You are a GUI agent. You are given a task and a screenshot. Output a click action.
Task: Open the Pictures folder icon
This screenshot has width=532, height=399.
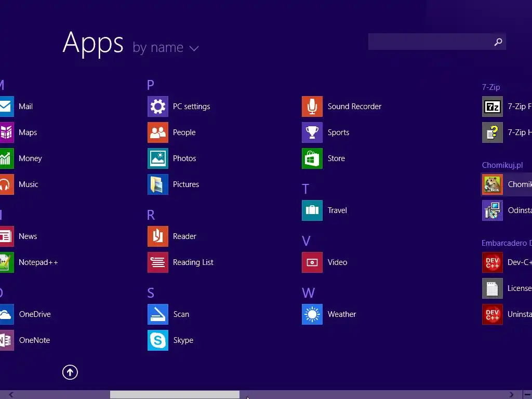158,184
